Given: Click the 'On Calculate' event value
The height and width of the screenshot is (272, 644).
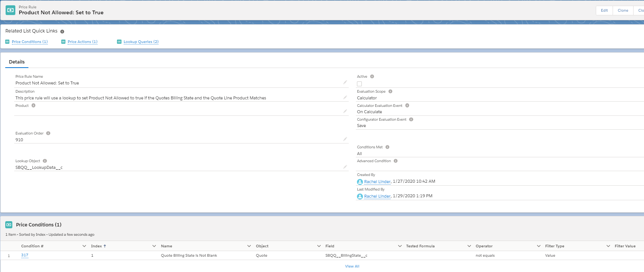Looking at the screenshot, I should (370, 112).
